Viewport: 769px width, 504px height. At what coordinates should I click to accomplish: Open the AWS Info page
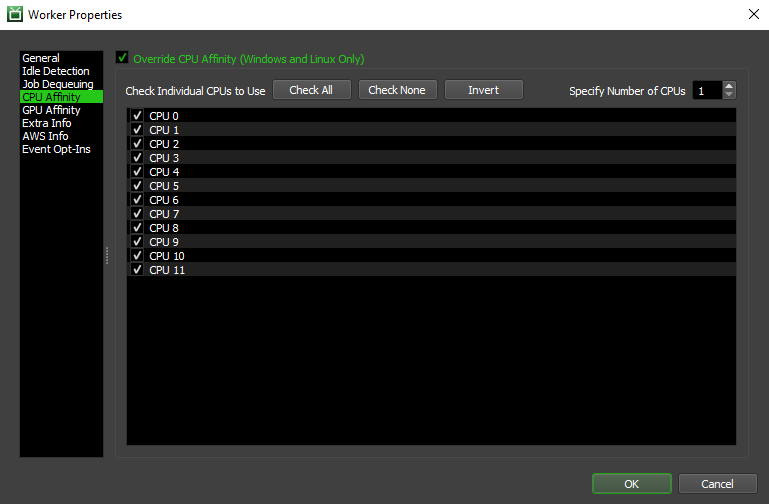[x=45, y=136]
